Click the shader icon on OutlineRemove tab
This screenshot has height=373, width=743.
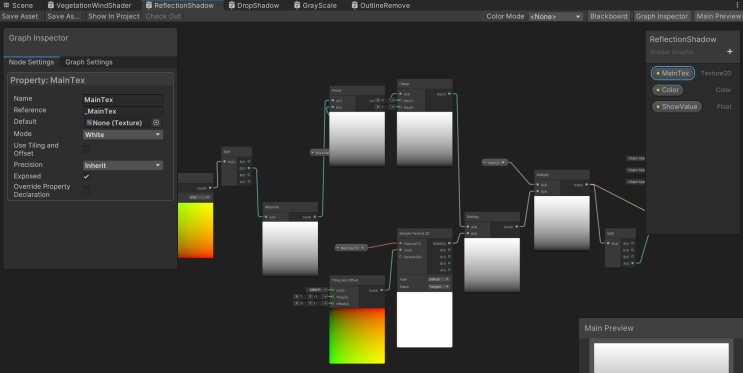[x=354, y=5]
